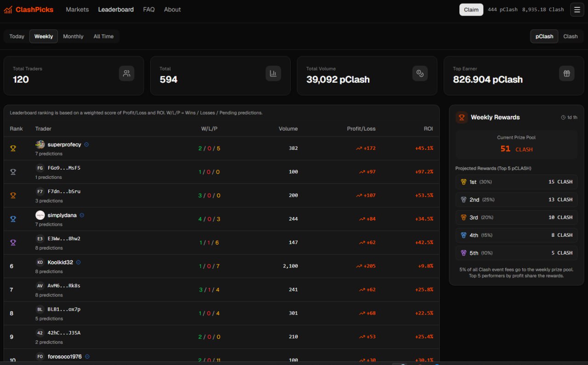Go to the About page
Image resolution: width=588 pixels, height=365 pixels.
[172, 9]
